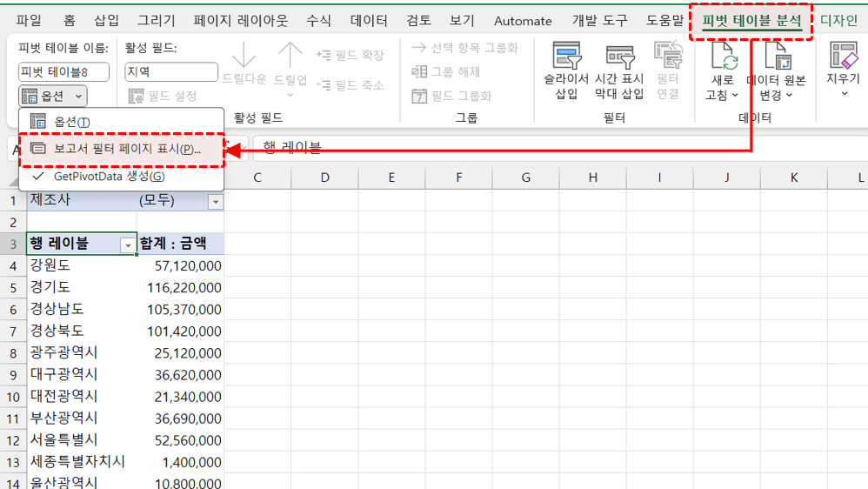Click 필드 그룹화 in the ribbon
The image size is (868, 489).
click(x=451, y=96)
